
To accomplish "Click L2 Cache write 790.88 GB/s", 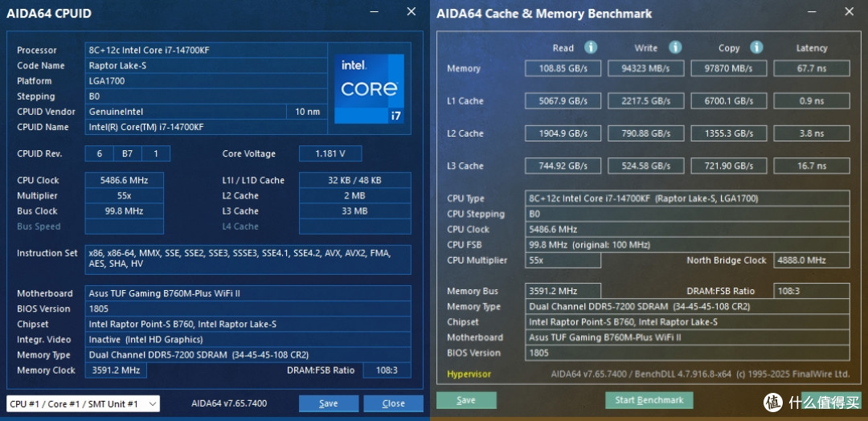I will [x=646, y=133].
